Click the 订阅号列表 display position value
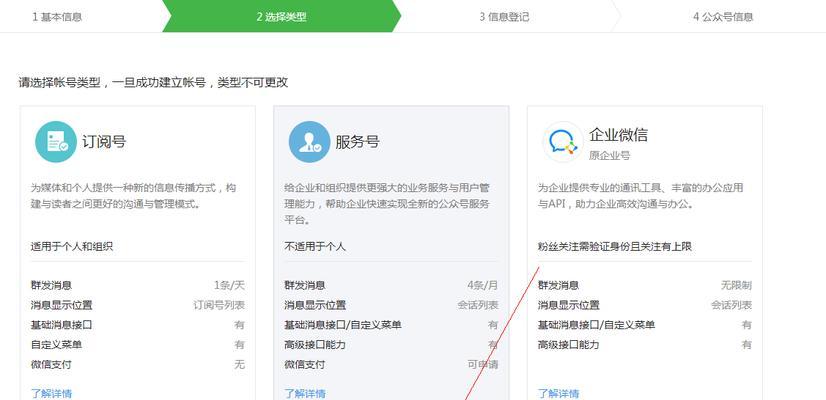 click(219, 305)
